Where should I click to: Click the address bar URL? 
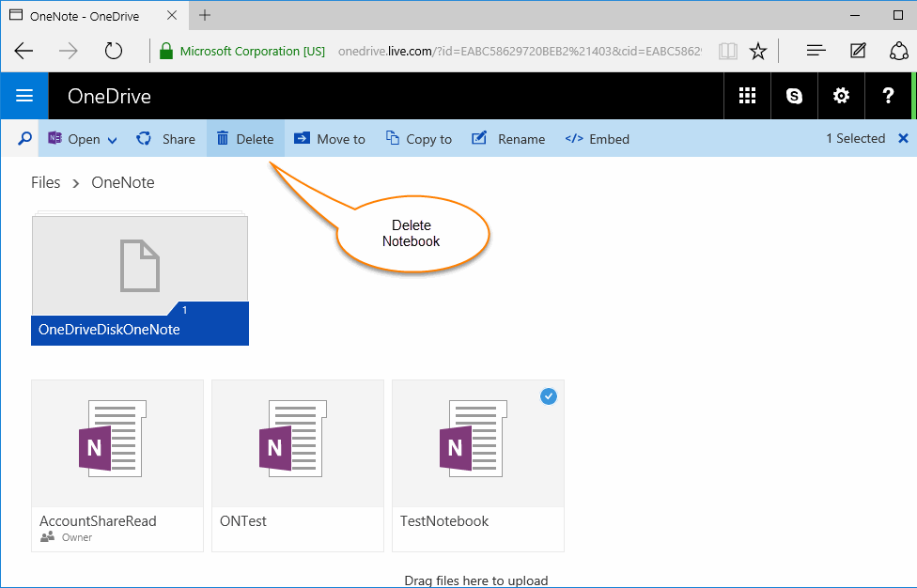point(520,51)
